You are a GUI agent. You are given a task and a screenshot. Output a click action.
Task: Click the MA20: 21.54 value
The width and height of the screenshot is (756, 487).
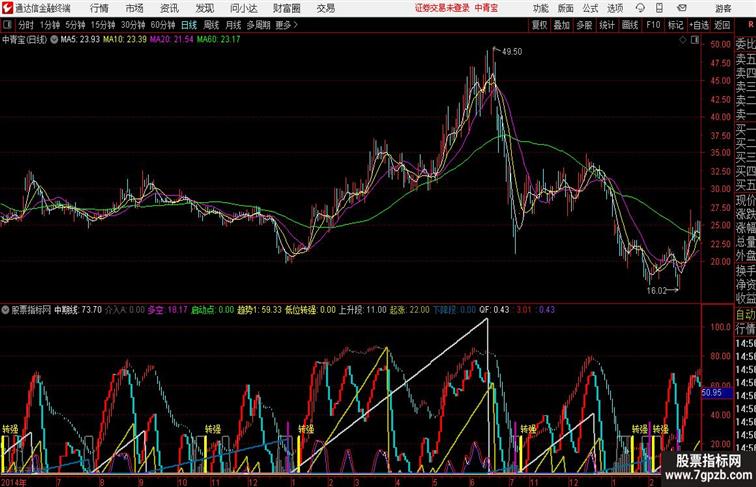171,40
